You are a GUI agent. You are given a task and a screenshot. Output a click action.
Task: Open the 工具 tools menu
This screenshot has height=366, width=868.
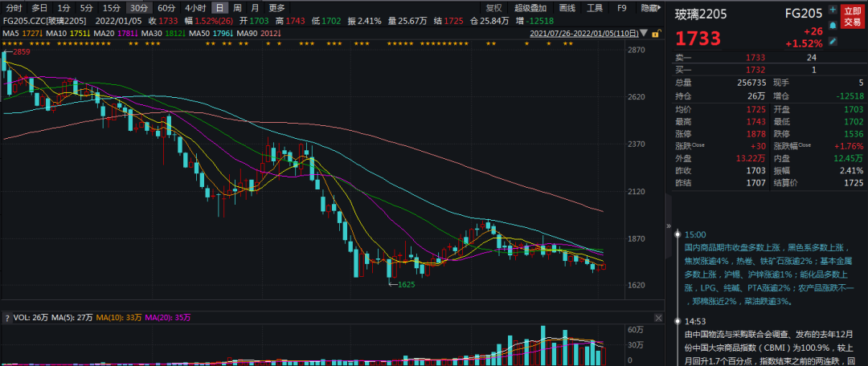(594, 7)
